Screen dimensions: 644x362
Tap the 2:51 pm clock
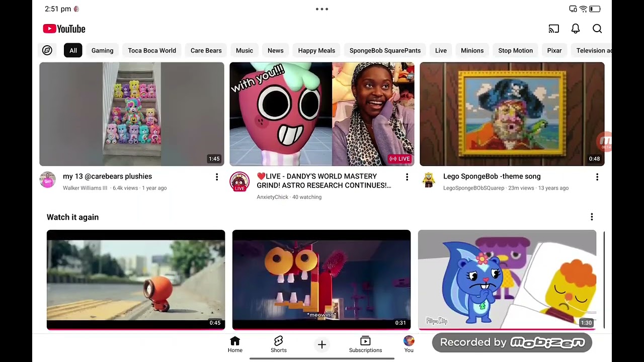(58, 9)
